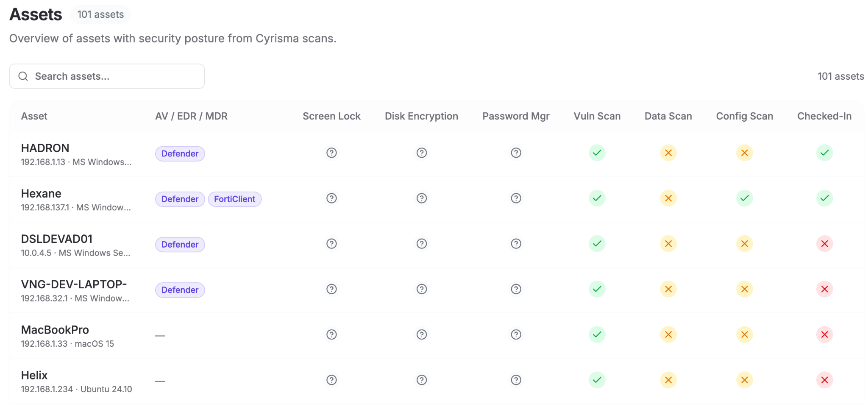Screen dimensions: 868x404
Task: Click Helix Disk Encryption unknown icon
Action: pyautogui.click(x=421, y=380)
